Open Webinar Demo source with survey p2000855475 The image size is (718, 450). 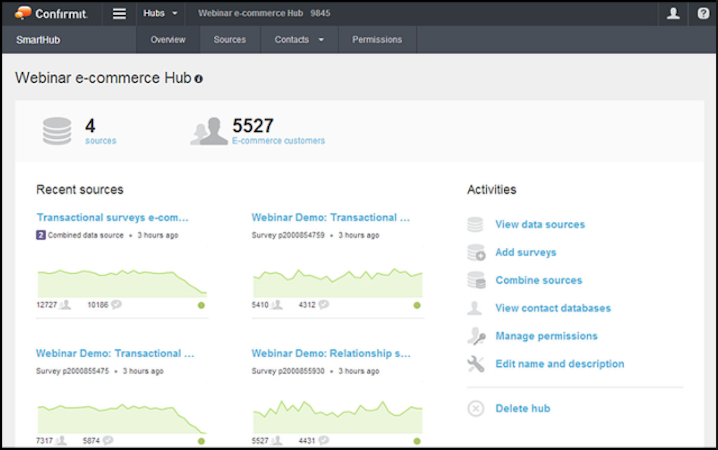pos(115,353)
